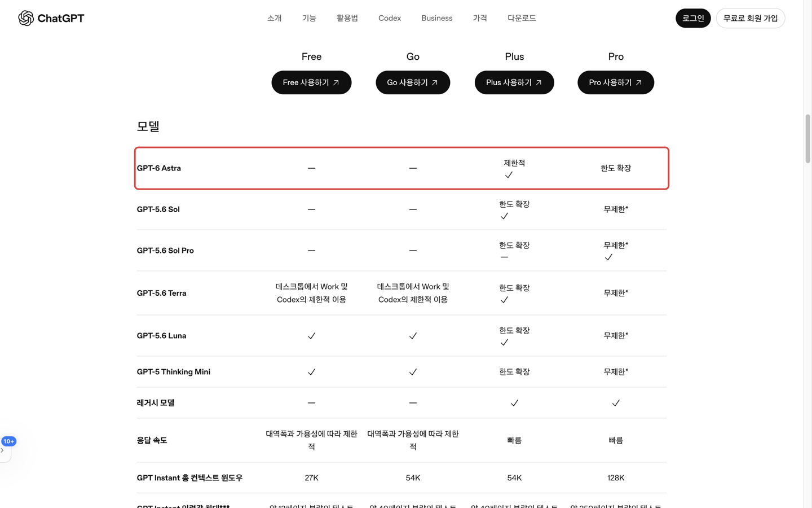Click the Go column 대역폭과 가용성 speed text

coord(413,440)
